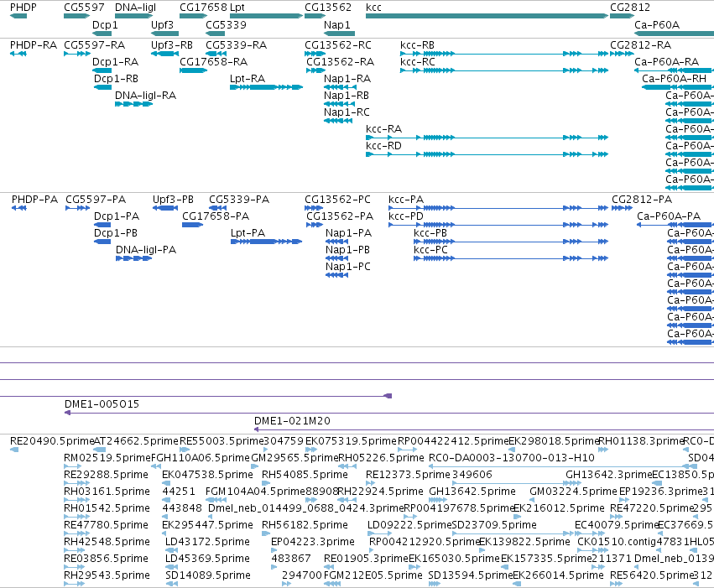Select the long kcc gene bar

tap(487, 16)
